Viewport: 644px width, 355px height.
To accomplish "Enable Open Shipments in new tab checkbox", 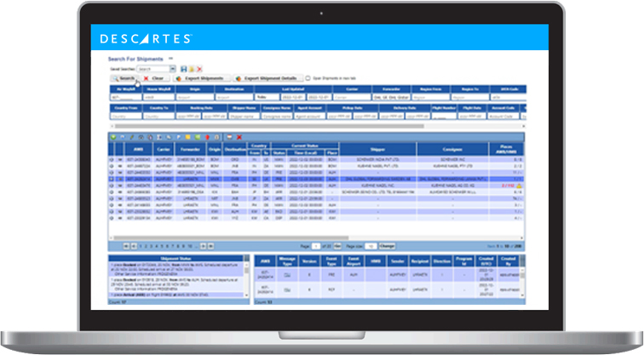I will (x=308, y=77).
